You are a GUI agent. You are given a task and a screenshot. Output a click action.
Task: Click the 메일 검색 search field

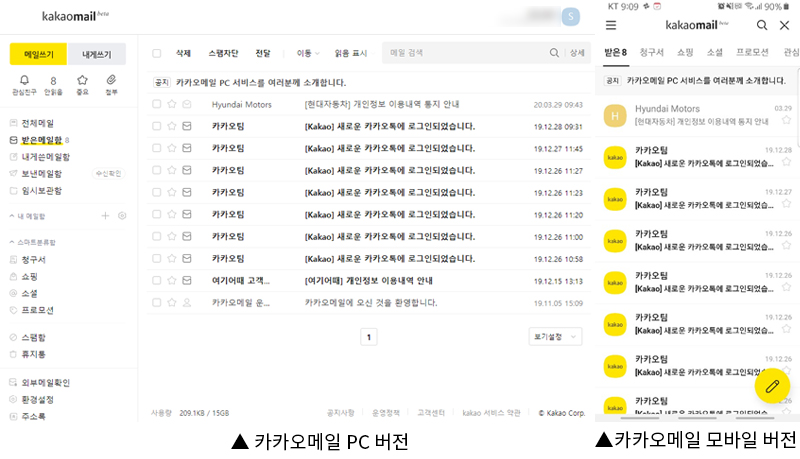(x=464, y=53)
